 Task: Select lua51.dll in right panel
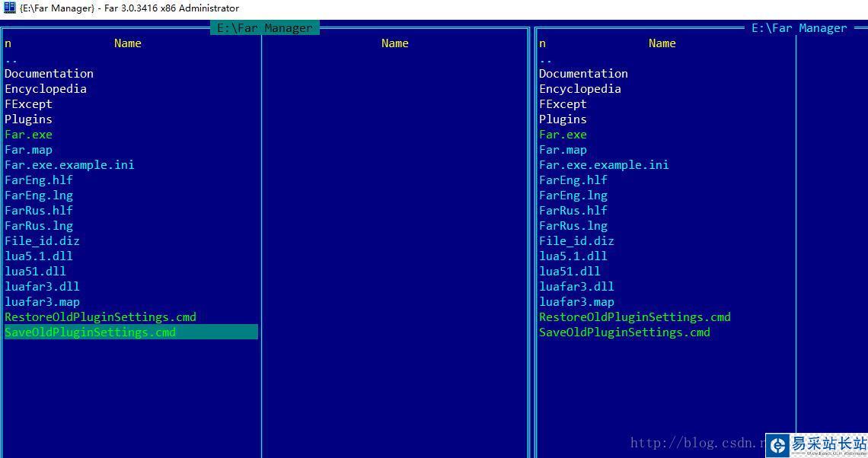click(x=570, y=271)
